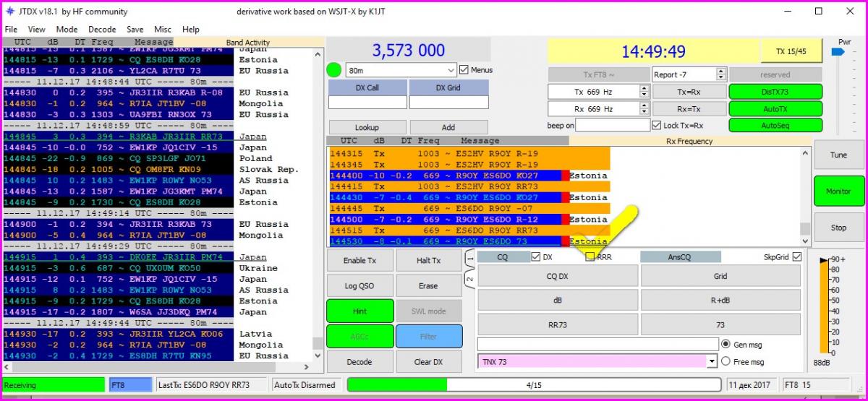Screen dimensions: 868x401
Task: Select the Free msg radio button
Action: pyautogui.click(x=726, y=361)
